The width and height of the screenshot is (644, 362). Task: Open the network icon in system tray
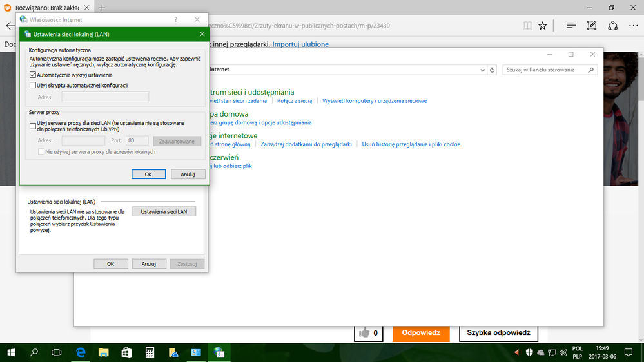(x=552, y=352)
